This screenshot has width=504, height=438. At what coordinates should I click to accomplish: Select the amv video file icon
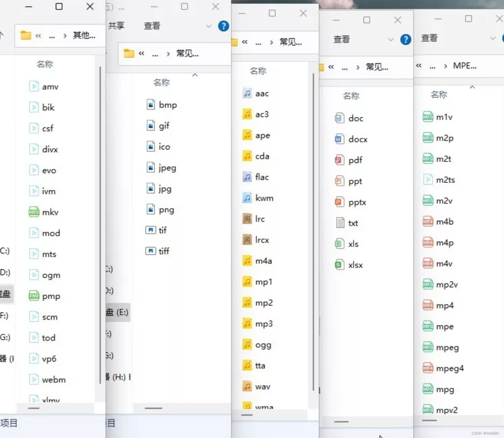34,86
